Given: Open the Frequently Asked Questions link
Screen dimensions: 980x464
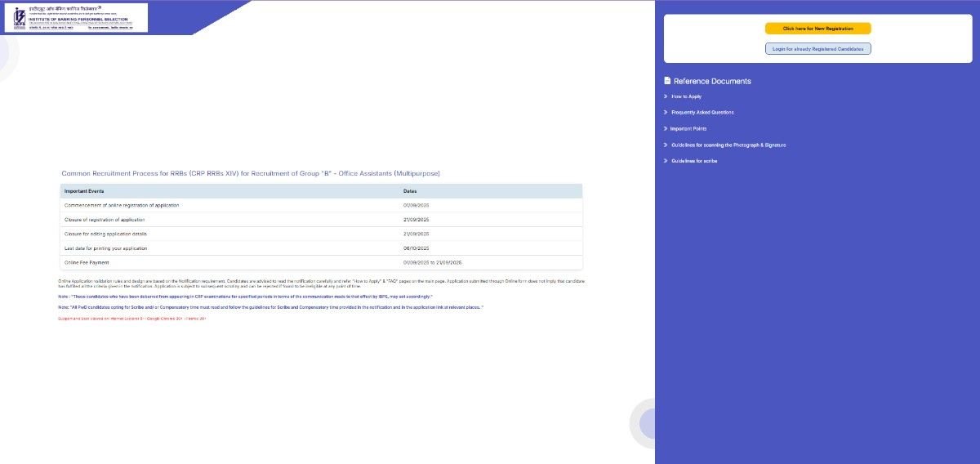Looking at the screenshot, I should click(702, 112).
